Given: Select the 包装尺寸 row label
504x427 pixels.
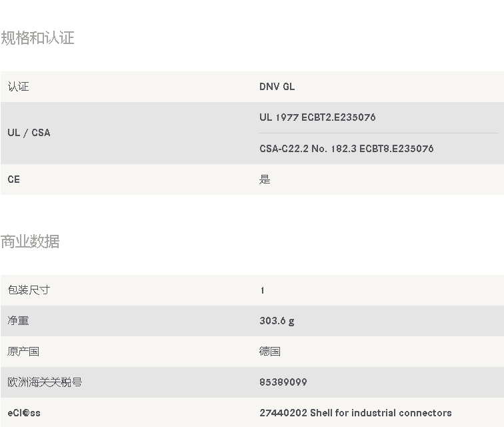Looking at the screenshot, I should click(29, 290).
